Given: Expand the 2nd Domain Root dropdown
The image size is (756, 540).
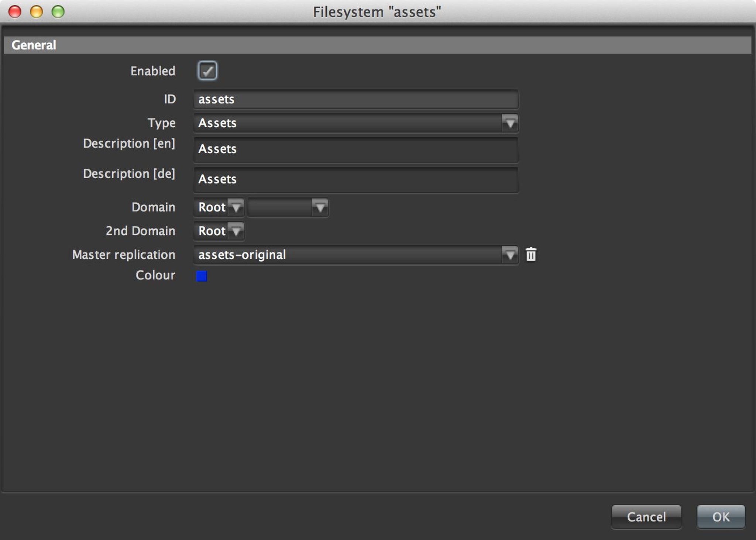Looking at the screenshot, I should tap(236, 231).
